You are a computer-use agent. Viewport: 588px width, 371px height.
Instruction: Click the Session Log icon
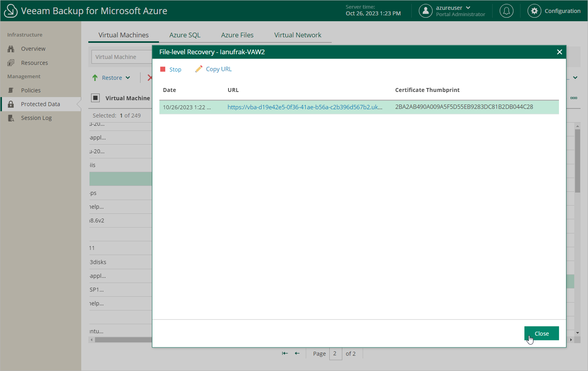(x=11, y=118)
